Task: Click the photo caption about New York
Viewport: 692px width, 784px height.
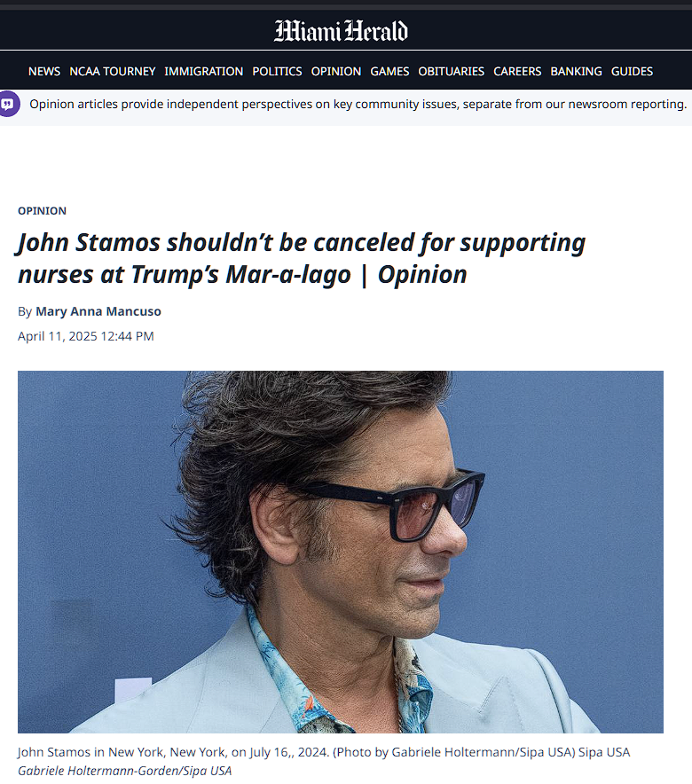Action: (x=324, y=752)
